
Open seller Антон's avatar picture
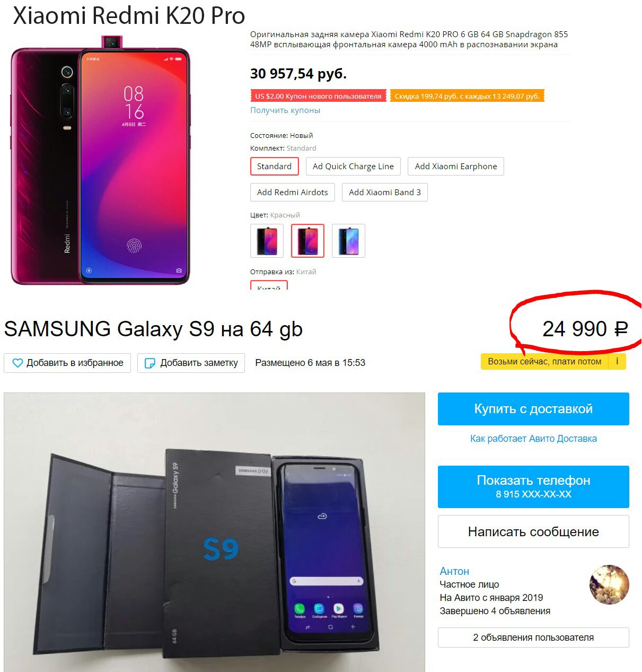click(609, 584)
